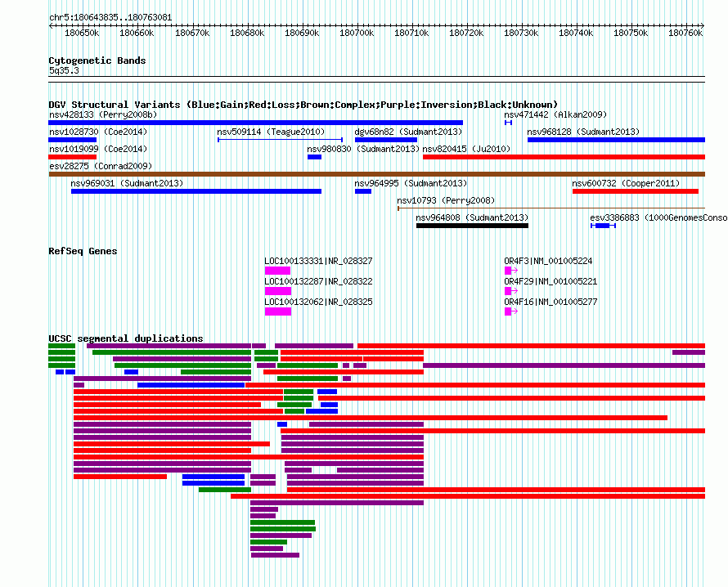728x587 pixels.
Task: Open gene LOC100133331|NR_028327 label
Action: point(318,261)
